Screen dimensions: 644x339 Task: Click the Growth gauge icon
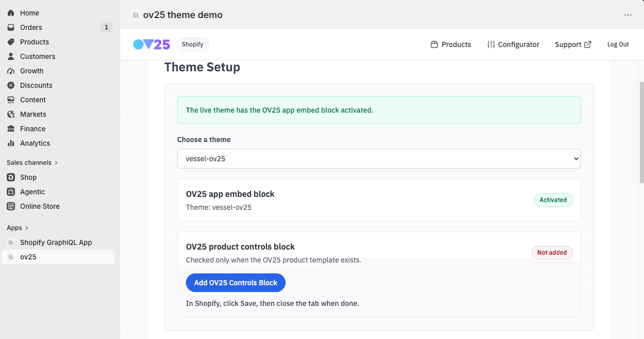pos(11,71)
